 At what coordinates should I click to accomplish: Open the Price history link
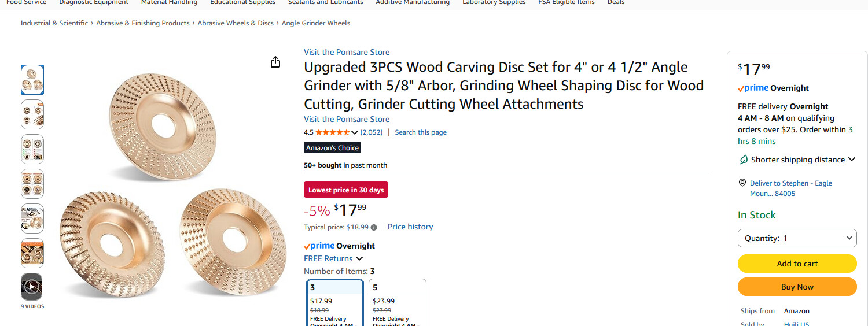(x=410, y=227)
